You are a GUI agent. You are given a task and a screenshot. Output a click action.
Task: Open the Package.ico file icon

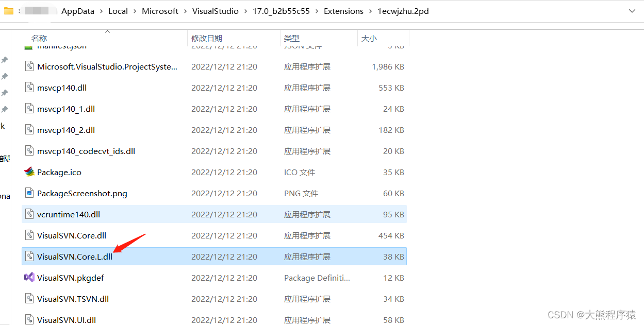pyautogui.click(x=29, y=172)
